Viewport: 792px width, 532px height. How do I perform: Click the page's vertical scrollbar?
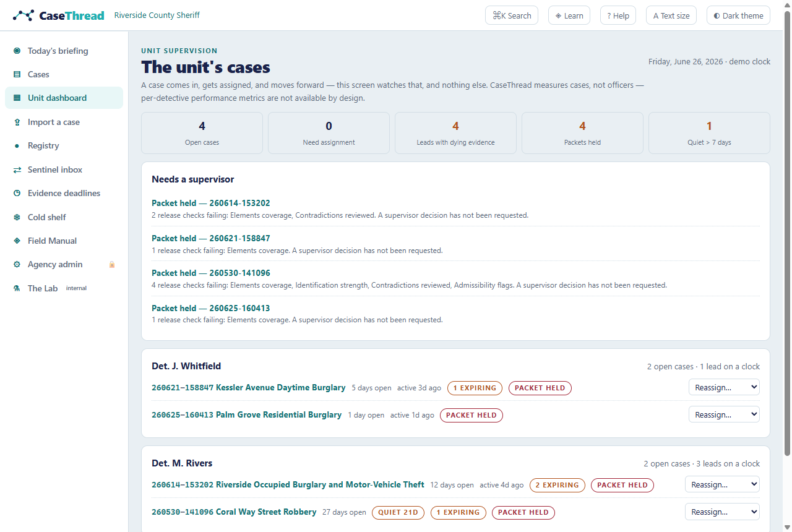(x=787, y=235)
